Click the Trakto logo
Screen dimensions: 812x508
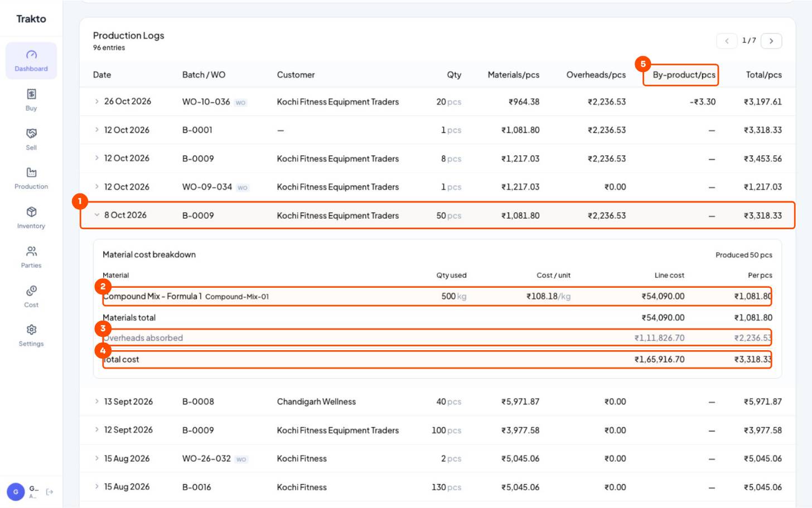tap(31, 19)
